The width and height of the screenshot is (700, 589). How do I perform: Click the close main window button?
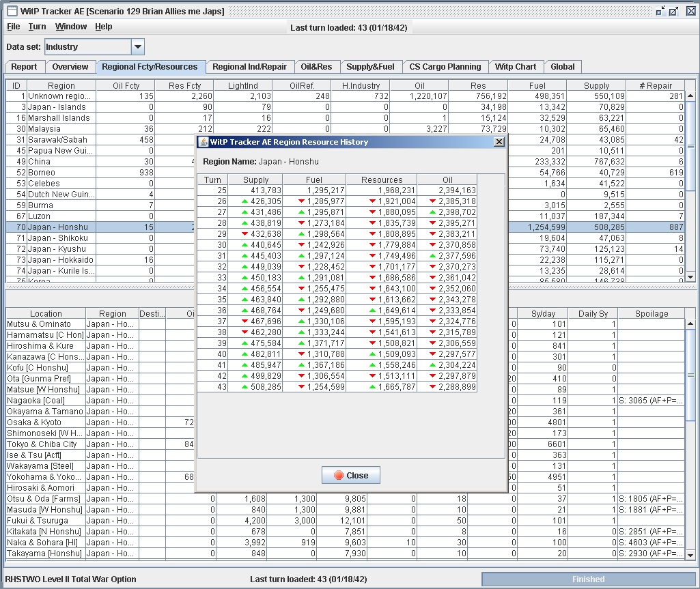pos(690,11)
